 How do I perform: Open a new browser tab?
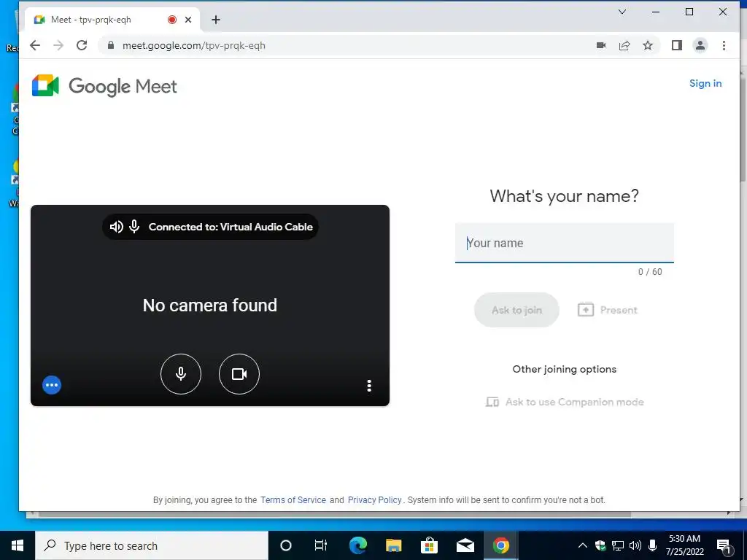(216, 20)
